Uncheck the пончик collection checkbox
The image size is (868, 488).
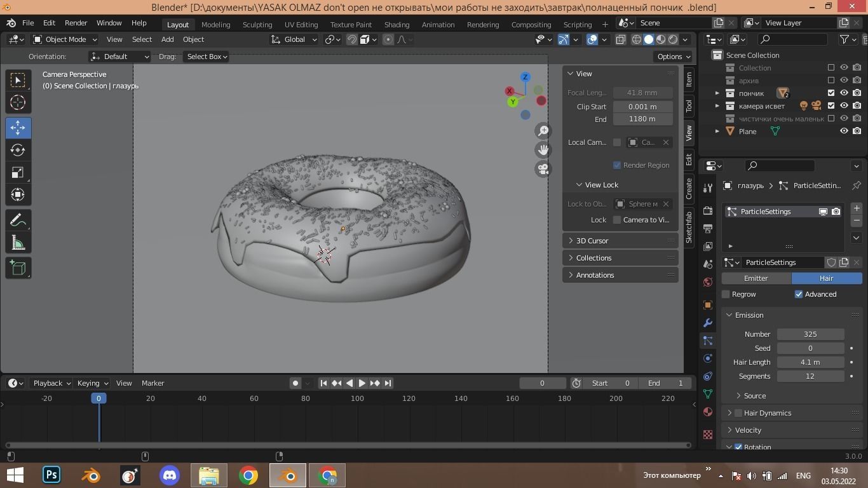point(831,93)
